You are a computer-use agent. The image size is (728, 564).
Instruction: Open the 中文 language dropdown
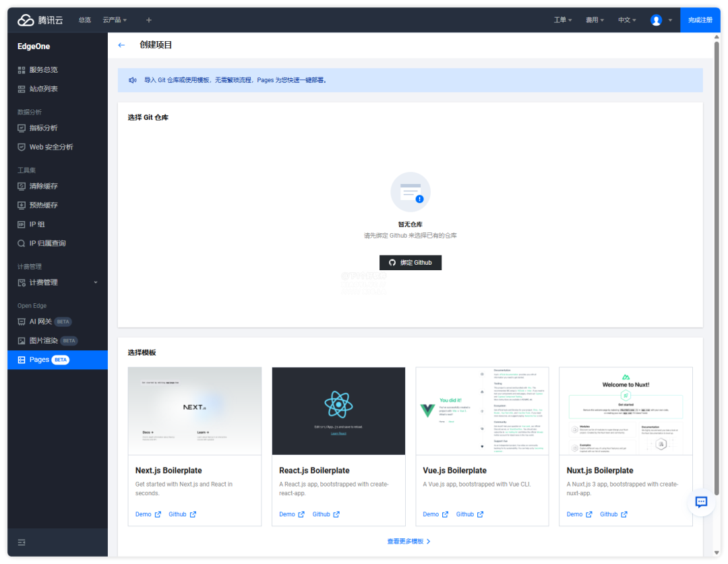pyautogui.click(x=627, y=20)
